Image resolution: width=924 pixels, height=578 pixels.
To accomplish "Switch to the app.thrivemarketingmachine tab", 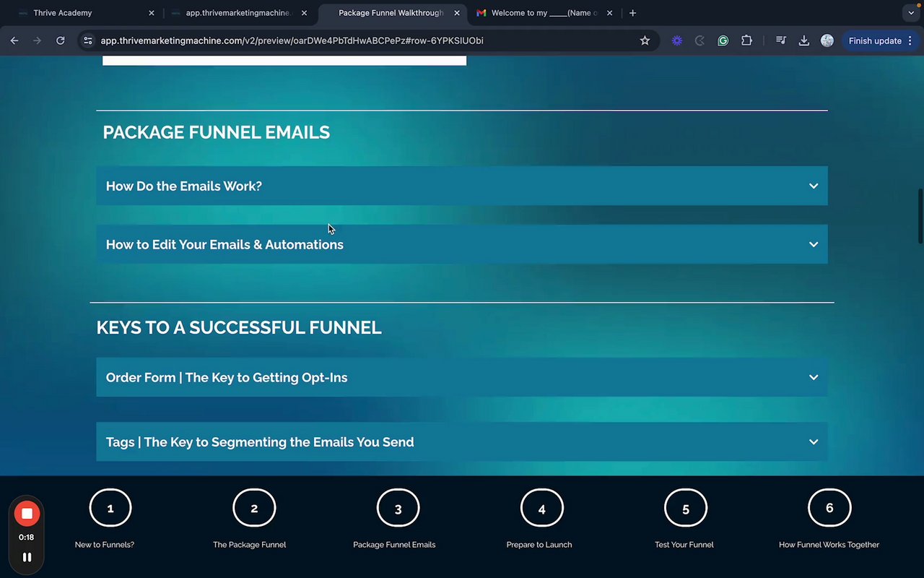I will click(x=238, y=13).
